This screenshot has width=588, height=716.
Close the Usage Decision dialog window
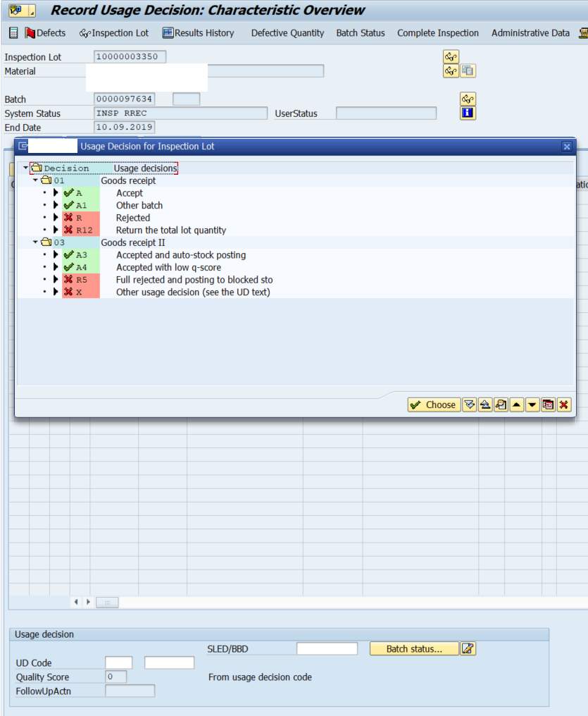pos(567,146)
